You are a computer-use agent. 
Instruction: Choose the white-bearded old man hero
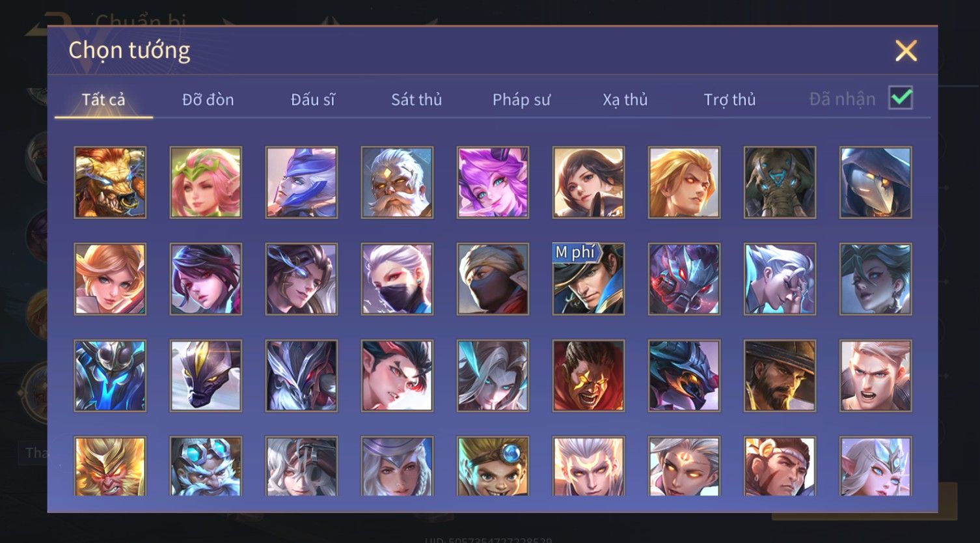click(397, 182)
